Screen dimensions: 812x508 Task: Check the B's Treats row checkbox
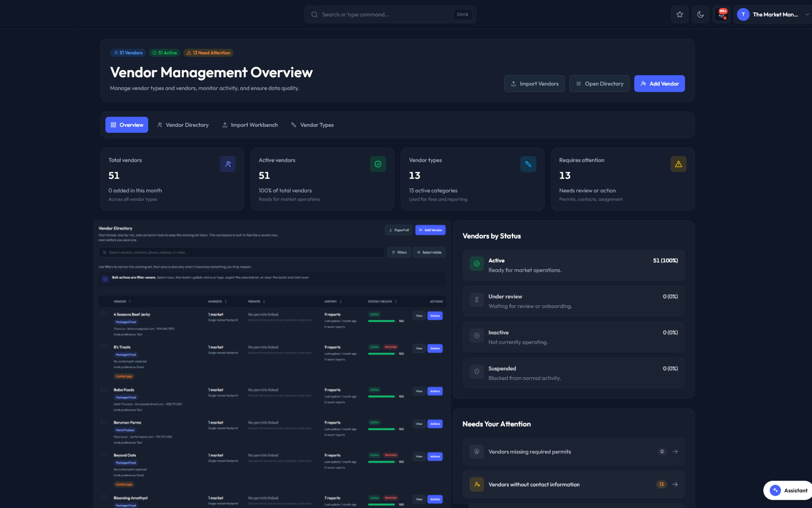[104, 346]
